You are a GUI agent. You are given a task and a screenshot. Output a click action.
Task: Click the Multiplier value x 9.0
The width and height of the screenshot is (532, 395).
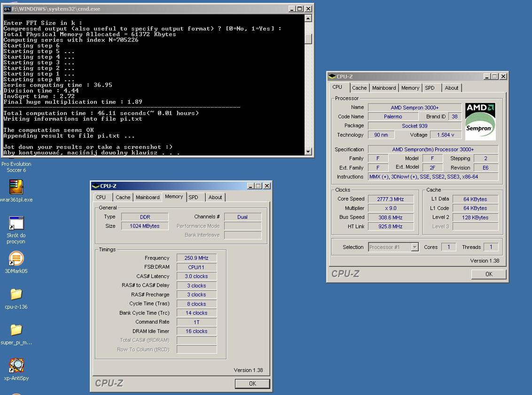(391, 208)
